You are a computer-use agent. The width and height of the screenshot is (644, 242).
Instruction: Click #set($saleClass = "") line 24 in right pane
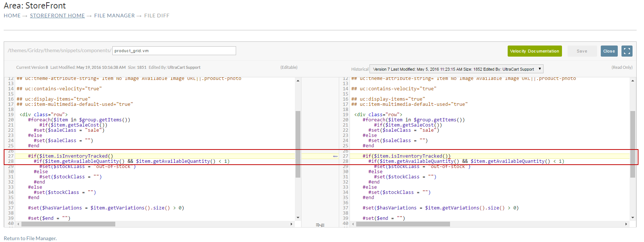398,141
